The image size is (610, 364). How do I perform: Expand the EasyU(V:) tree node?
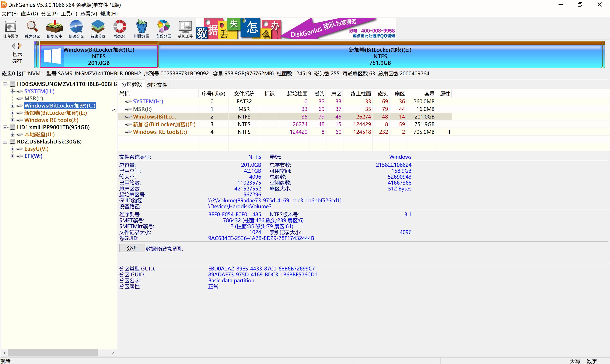(12, 149)
